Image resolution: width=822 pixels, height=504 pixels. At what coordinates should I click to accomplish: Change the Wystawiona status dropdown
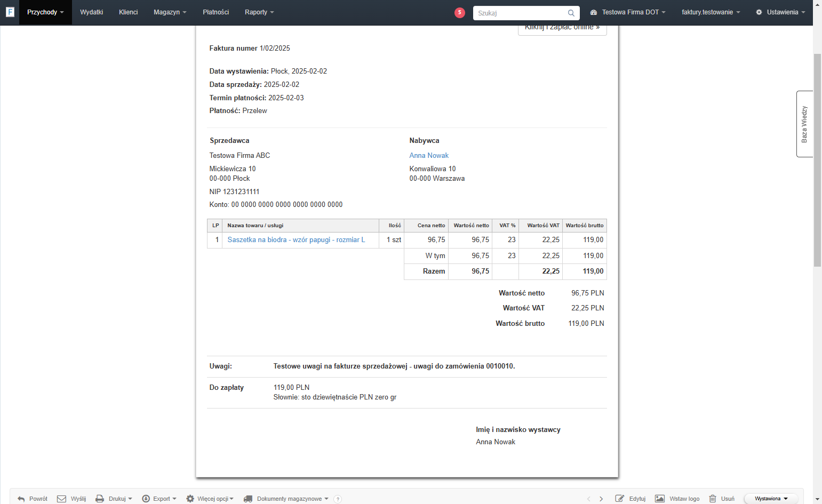point(771,499)
